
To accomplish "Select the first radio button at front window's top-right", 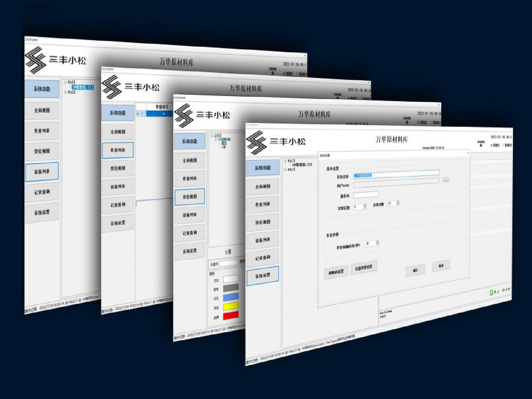I will pos(491,145).
